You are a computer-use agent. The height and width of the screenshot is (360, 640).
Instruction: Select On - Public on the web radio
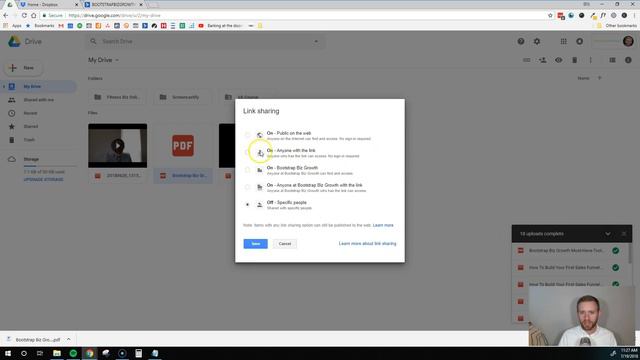tap(247, 135)
